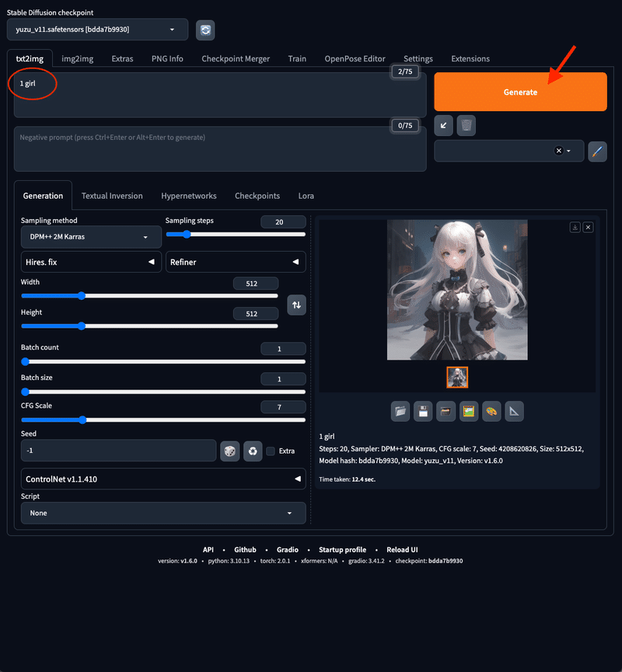Viewport: 622px width, 672px height.
Task: Save image with floppy disk icon
Action: (x=423, y=412)
